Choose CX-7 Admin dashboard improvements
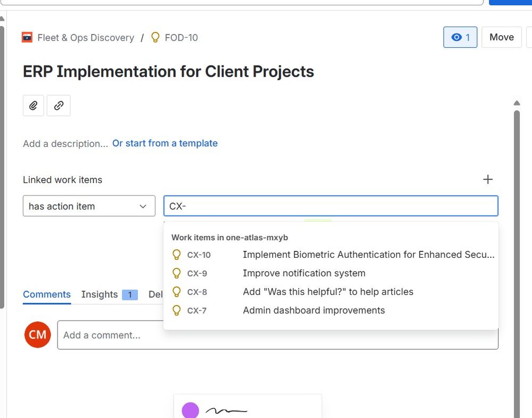This screenshot has width=532, height=418. tap(313, 310)
